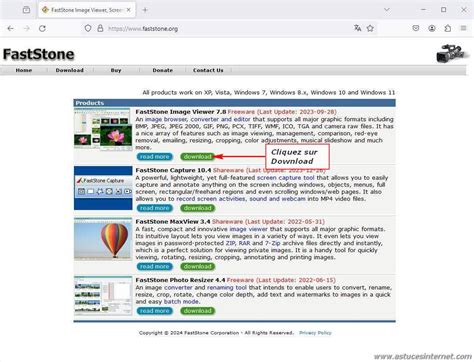This screenshot has height=362, width=474.
Task: Follow the image browser, converter and editor link
Action: tap(198, 119)
